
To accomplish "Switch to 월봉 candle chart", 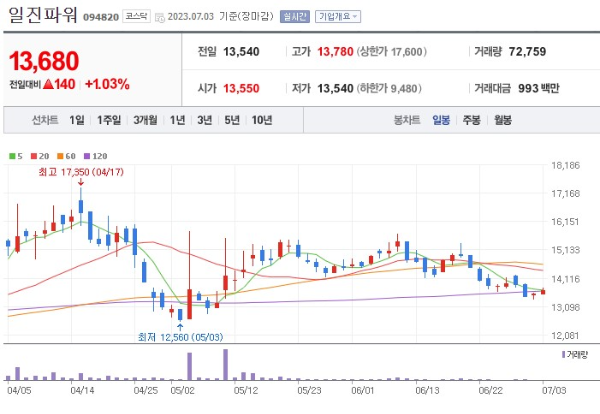I will coord(502,120).
